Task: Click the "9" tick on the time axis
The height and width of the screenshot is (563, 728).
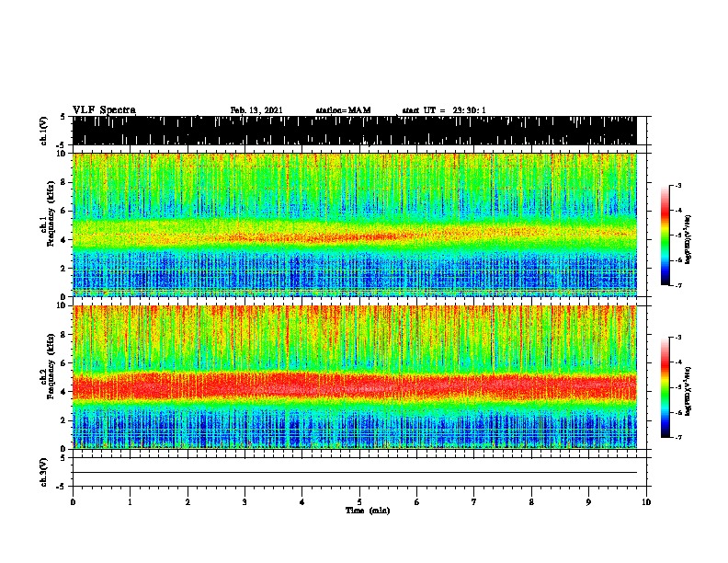Action: pos(588,502)
